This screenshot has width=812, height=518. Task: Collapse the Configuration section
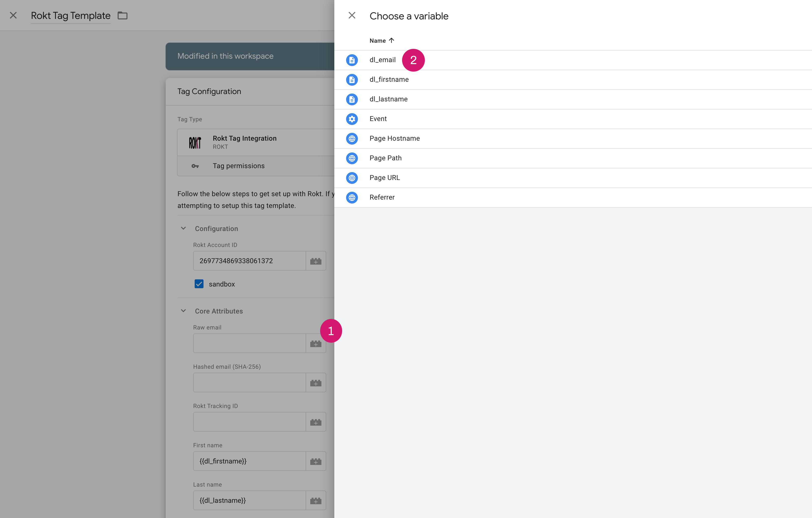183,228
